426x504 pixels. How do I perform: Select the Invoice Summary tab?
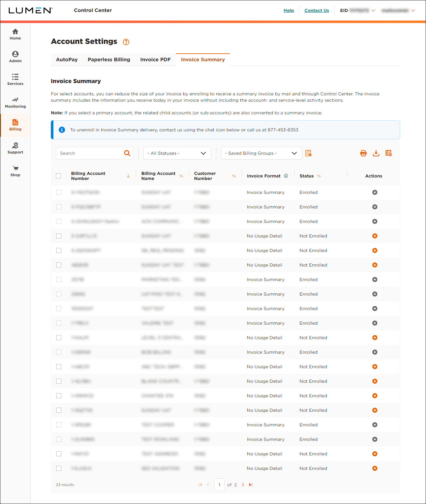point(203,60)
